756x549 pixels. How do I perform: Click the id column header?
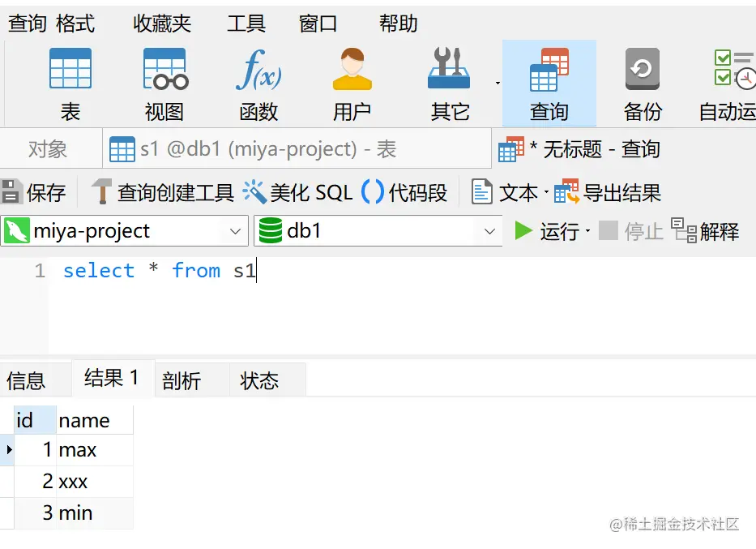click(x=35, y=420)
